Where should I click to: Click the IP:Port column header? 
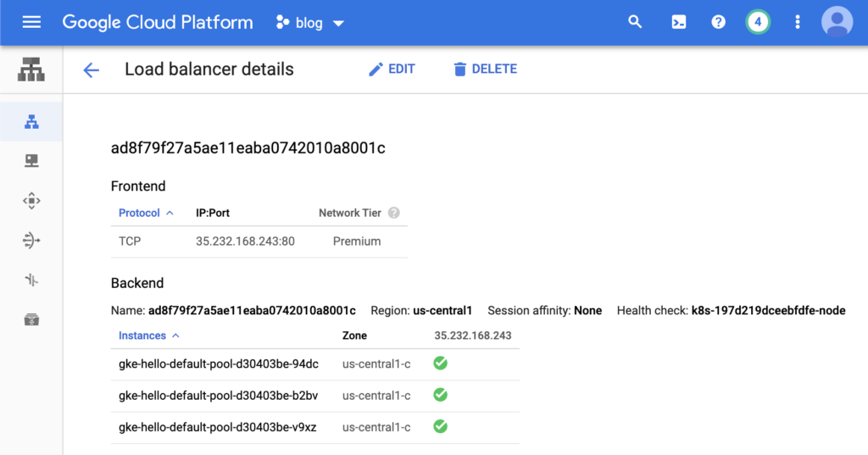point(213,214)
